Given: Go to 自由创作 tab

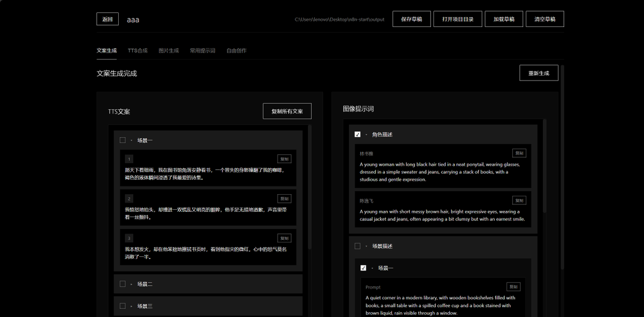Looking at the screenshot, I should [x=236, y=50].
